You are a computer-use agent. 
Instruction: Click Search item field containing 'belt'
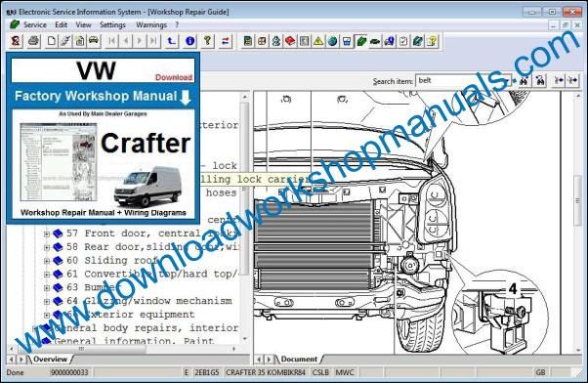pyautogui.click(x=464, y=80)
